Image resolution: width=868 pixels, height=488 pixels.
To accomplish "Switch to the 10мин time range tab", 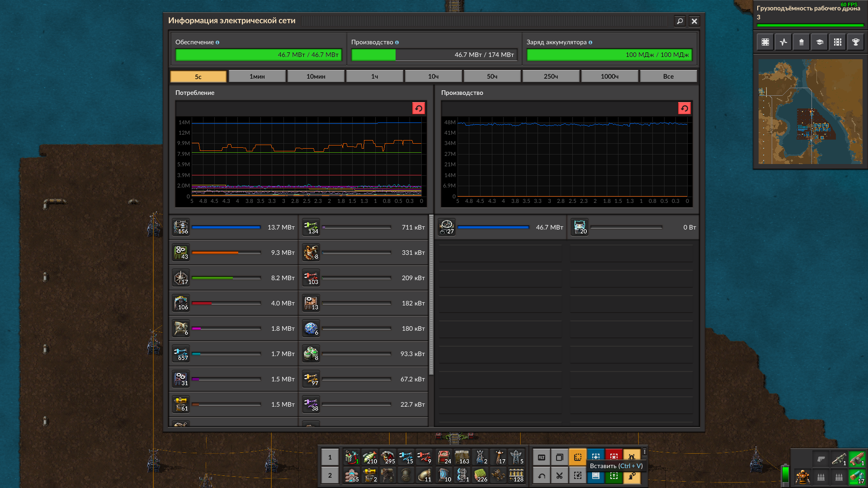I will (x=316, y=76).
